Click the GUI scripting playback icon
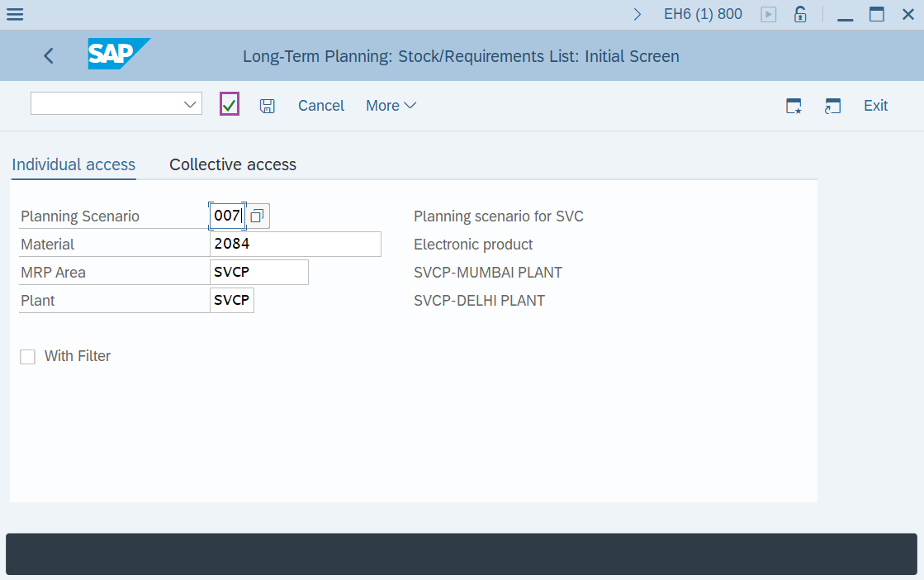The height and width of the screenshot is (580, 924). (768, 14)
